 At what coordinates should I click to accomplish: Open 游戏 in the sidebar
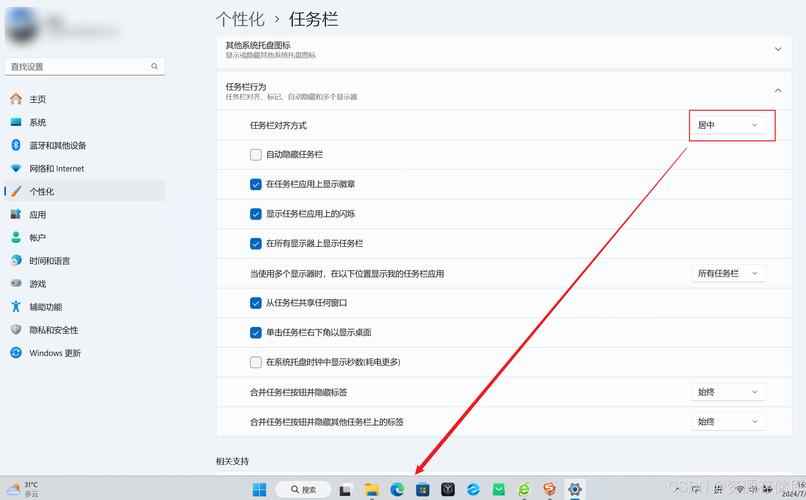(x=84, y=284)
